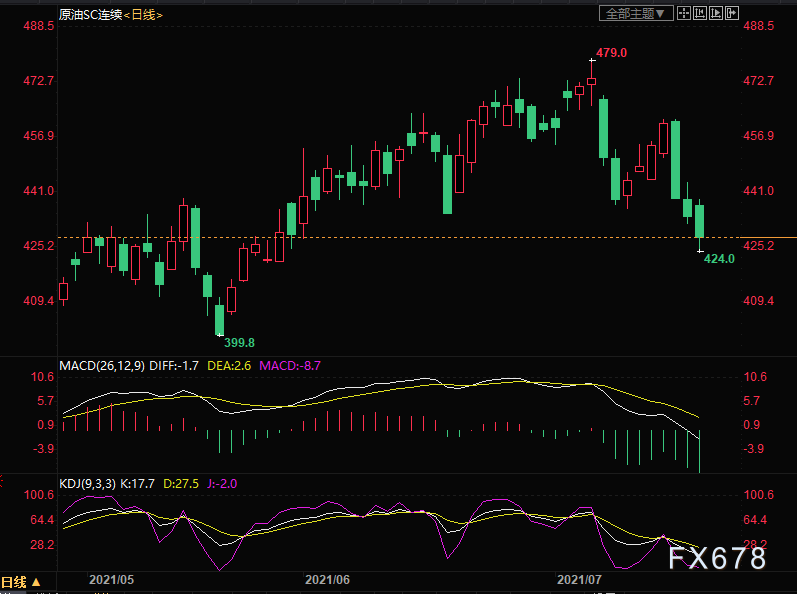Click the 2021/06 date axis label
Image resolution: width=797 pixels, height=594 pixels.
(327, 580)
